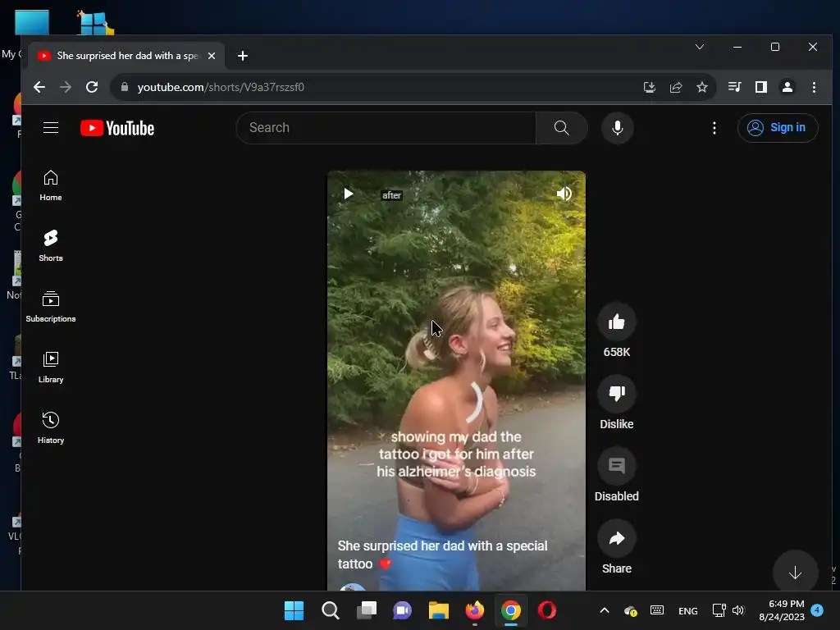Open File Explorer on taskbar
Viewport: 840px width, 630px height.
click(439, 610)
